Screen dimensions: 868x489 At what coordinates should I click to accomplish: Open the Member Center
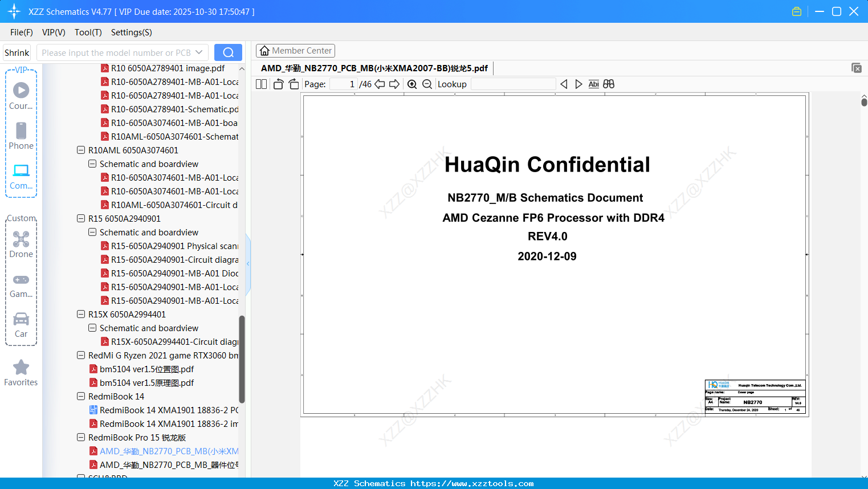click(295, 51)
